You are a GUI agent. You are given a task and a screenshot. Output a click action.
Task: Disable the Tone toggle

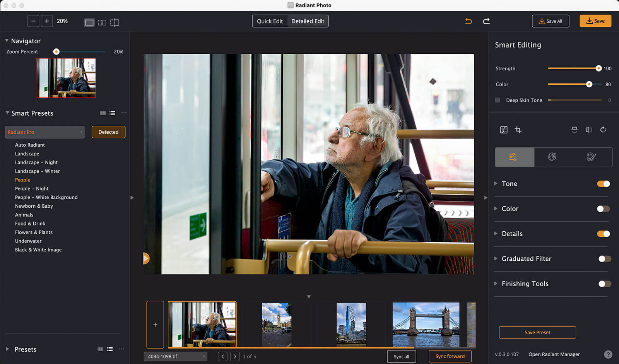(x=603, y=184)
